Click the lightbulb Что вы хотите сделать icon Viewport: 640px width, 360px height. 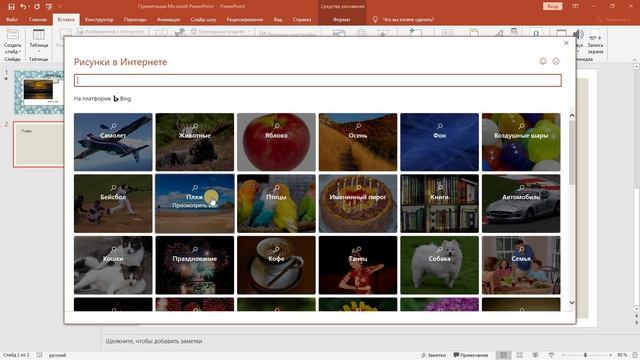point(375,19)
